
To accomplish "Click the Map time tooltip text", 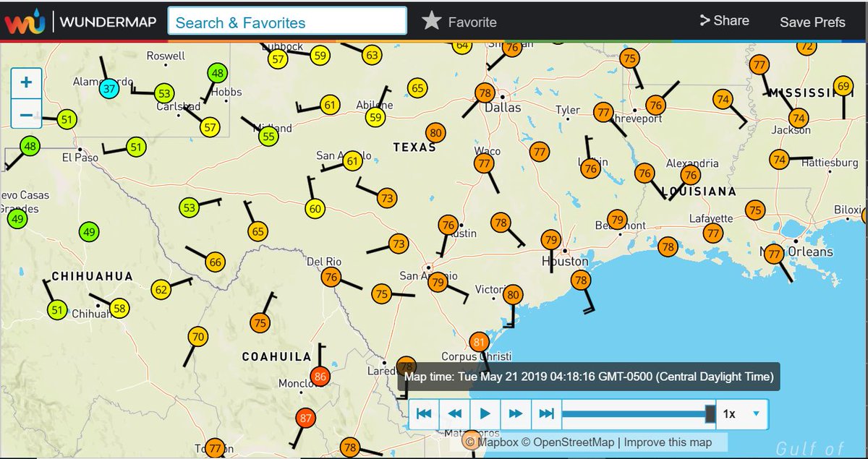I will click(x=589, y=377).
